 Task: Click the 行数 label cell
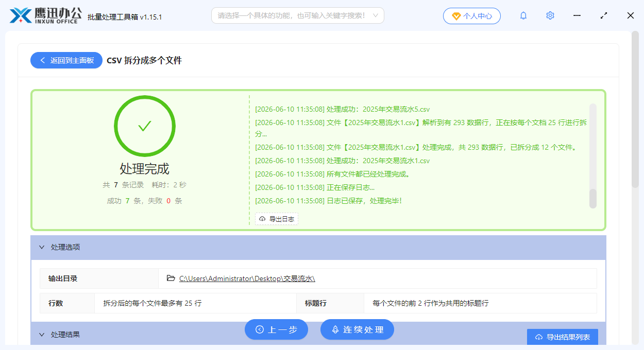[x=67, y=303]
